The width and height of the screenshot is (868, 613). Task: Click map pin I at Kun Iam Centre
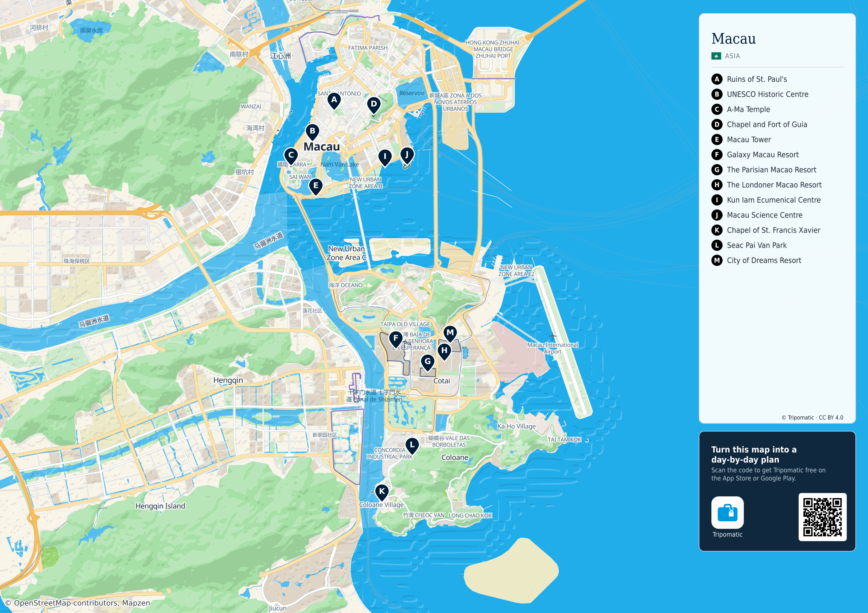[x=385, y=157]
